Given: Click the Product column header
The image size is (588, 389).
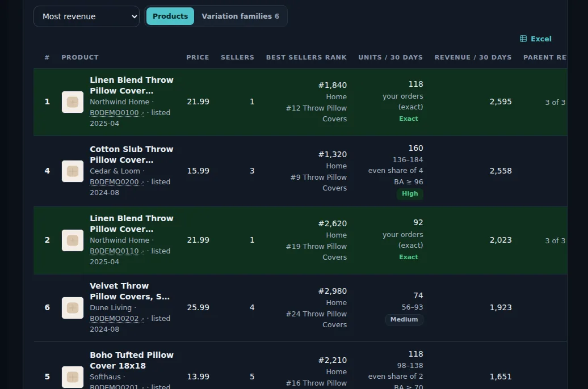Looking at the screenshot, I should [80, 57].
